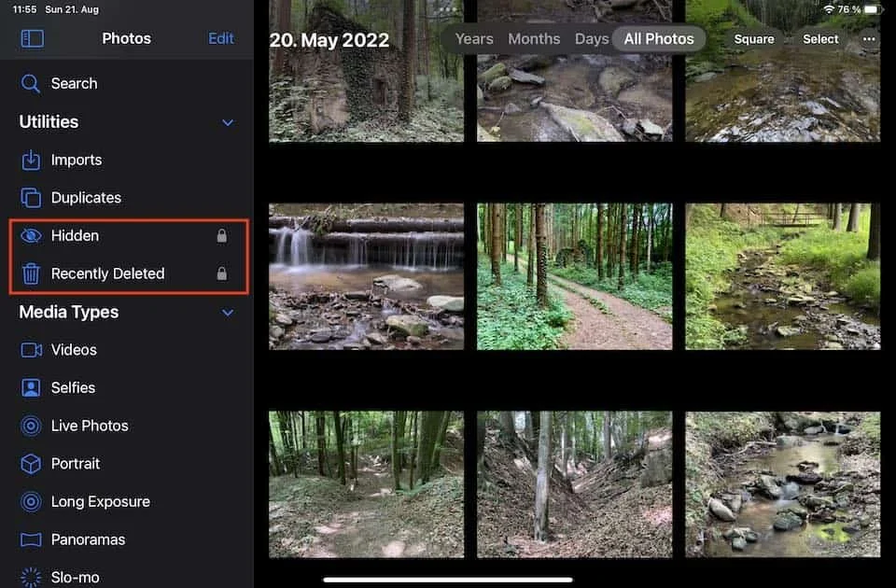Open the three-dots more options menu
896x588 pixels.
click(x=869, y=39)
